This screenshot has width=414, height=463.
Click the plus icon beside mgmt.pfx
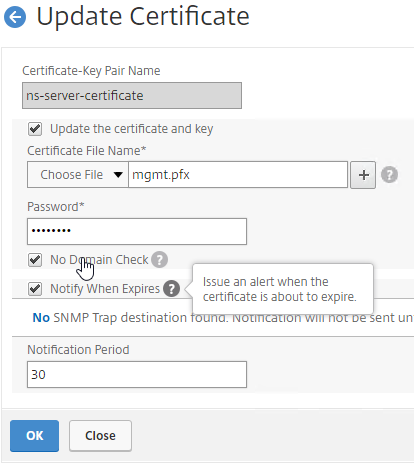[363, 175]
